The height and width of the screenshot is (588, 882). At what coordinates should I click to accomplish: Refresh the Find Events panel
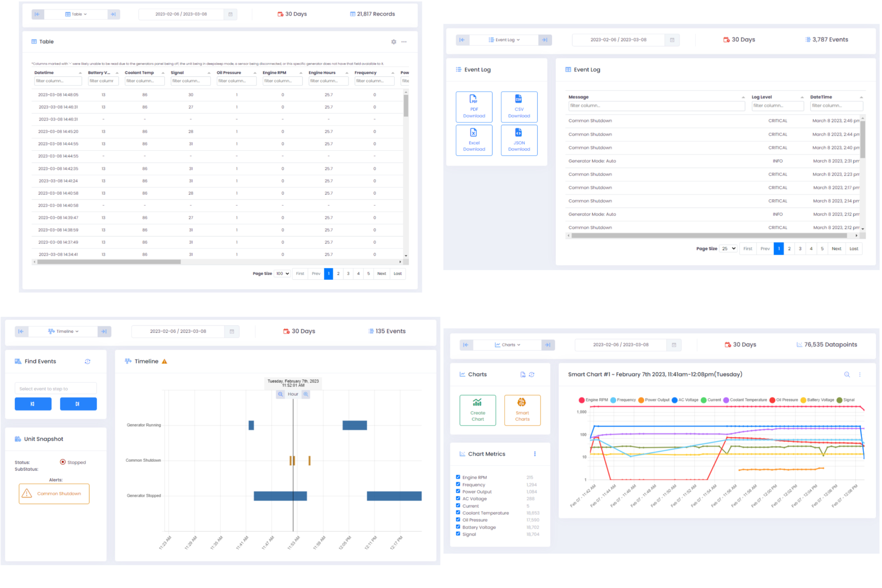tap(87, 361)
